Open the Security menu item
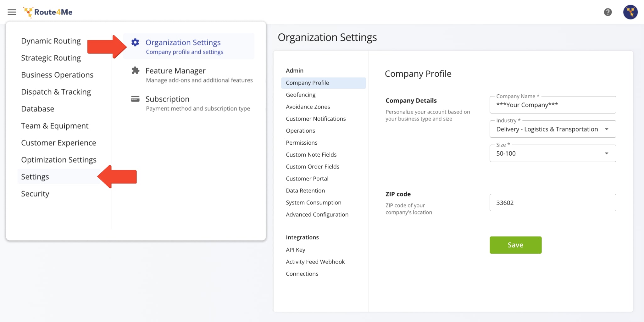Viewport: 644px width, 322px height. pos(35,194)
